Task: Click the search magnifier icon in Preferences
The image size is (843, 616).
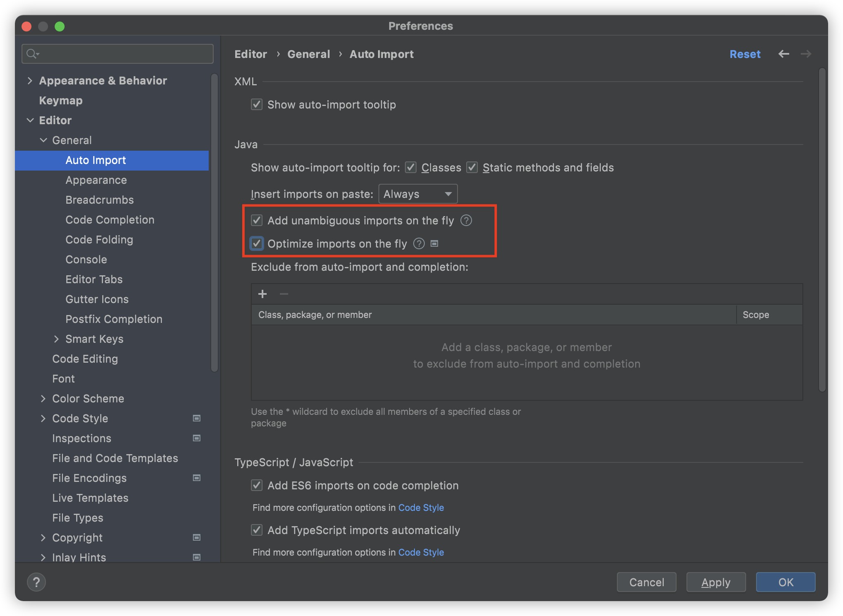Action: pyautogui.click(x=32, y=54)
